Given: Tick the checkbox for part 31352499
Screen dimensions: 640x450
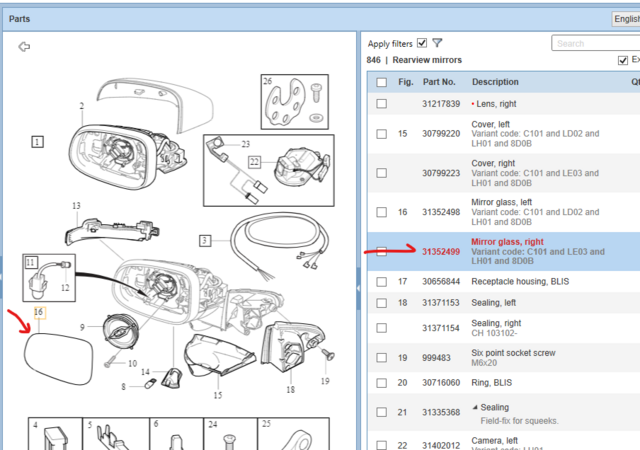Looking at the screenshot, I should click(x=381, y=252).
